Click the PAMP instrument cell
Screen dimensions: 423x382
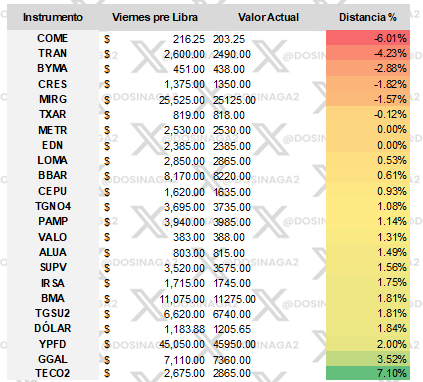pos(53,221)
